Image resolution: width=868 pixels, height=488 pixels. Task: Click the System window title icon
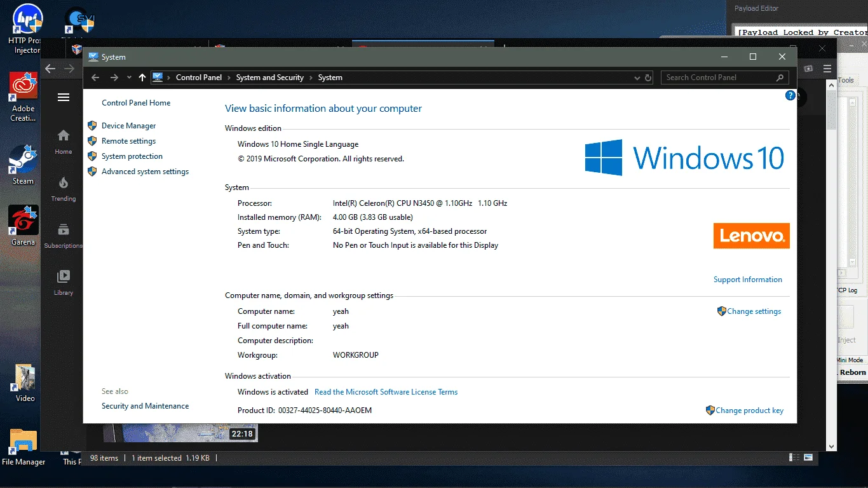click(x=93, y=57)
